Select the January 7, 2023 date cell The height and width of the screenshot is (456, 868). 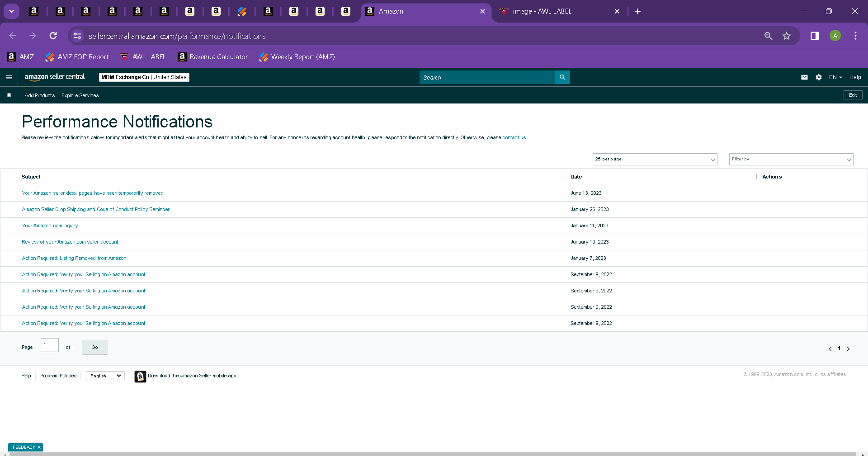click(588, 258)
